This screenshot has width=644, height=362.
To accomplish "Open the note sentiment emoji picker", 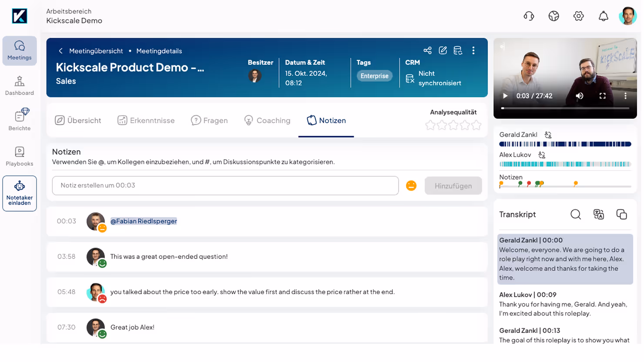I will point(411,186).
